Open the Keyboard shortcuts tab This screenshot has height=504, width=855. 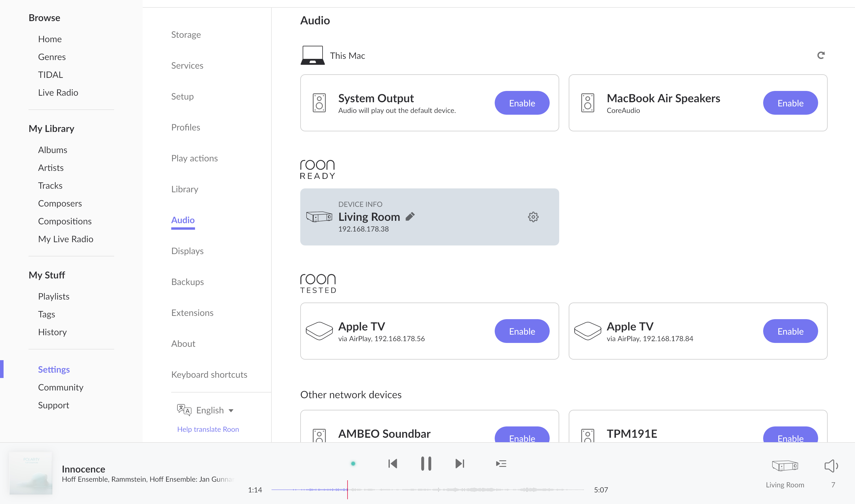pyautogui.click(x=209, y=375)
